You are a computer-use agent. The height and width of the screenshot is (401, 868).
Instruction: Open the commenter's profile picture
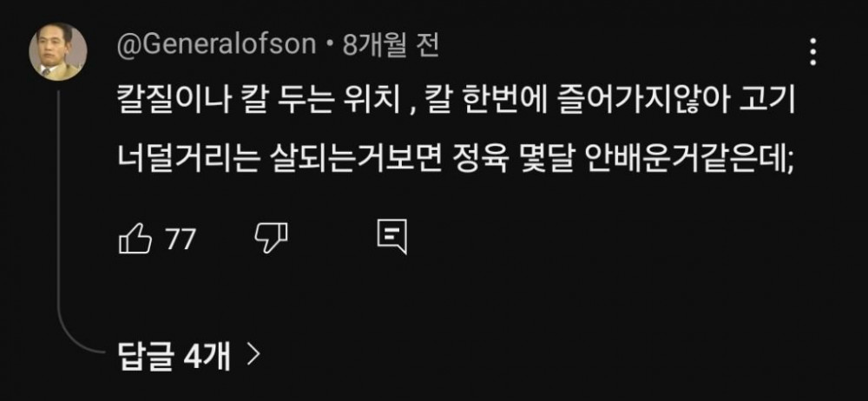coord(57,52)
